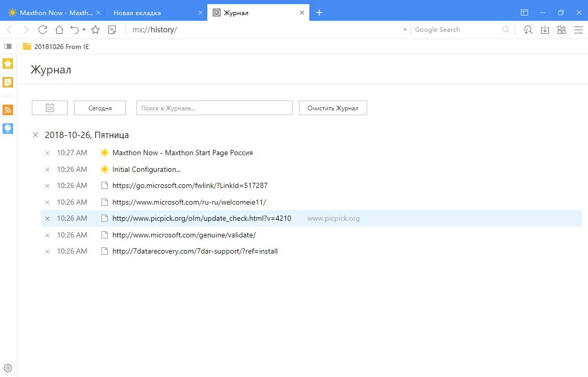This screenshot has width=588, height=377.
Task: Open the picpick.org update_check history link
Action: click(x=202, y=218)
